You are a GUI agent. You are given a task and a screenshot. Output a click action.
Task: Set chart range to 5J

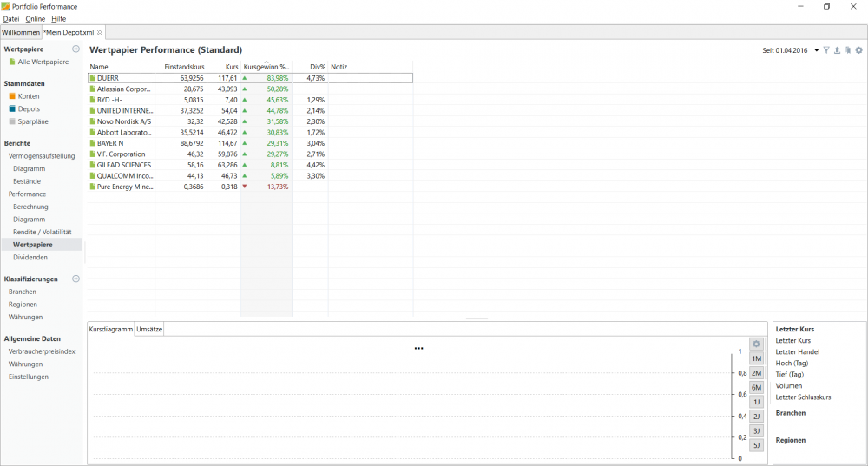[756, 445]
